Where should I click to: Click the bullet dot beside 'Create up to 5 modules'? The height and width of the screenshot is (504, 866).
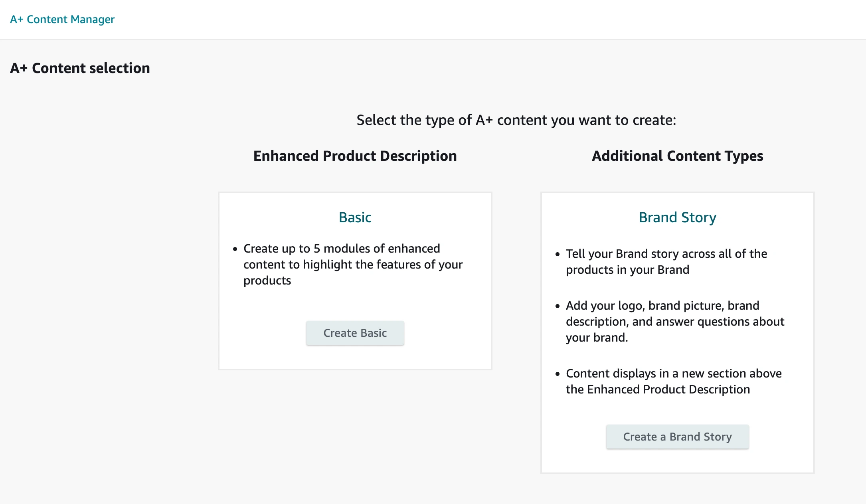tap(235, 249)
